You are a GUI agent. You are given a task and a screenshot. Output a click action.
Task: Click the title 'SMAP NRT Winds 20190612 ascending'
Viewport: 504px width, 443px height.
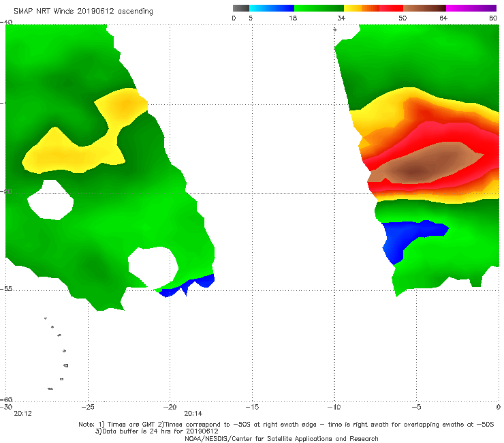point(83,11)
